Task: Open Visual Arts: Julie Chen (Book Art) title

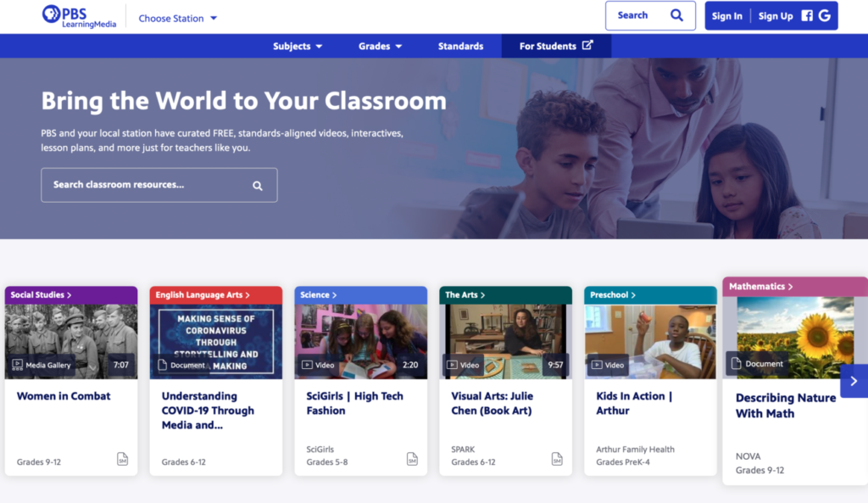Action: pyautogui.click(x=492, y=403)
